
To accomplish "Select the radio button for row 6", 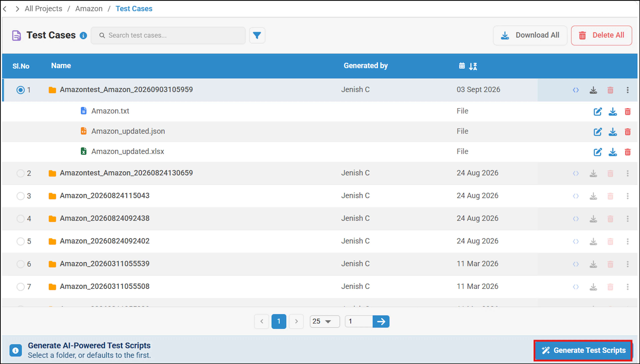I will click(x=20, y=264).
